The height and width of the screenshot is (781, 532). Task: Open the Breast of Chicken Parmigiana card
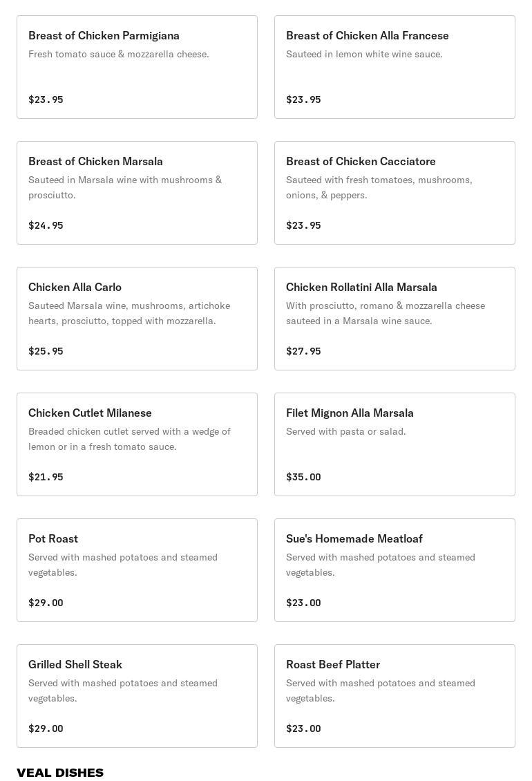click(137, 67)
